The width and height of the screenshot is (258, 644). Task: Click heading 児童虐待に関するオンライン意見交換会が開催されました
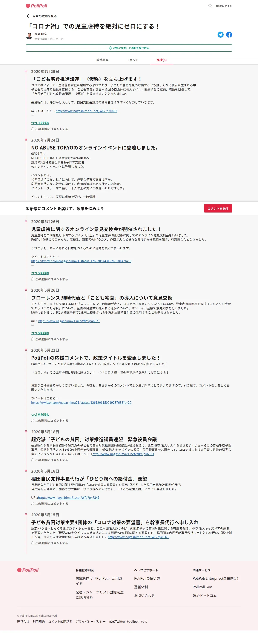point(96,229)
